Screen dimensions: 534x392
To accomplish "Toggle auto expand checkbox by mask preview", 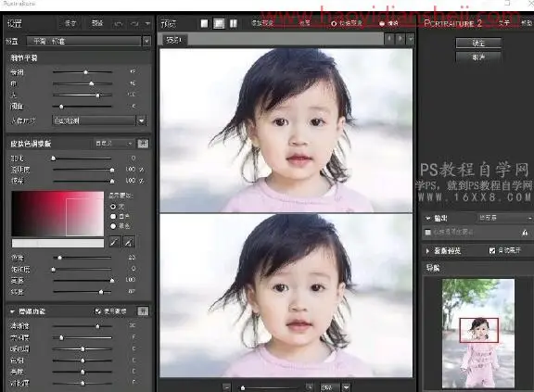I will [x=491, y=251].
